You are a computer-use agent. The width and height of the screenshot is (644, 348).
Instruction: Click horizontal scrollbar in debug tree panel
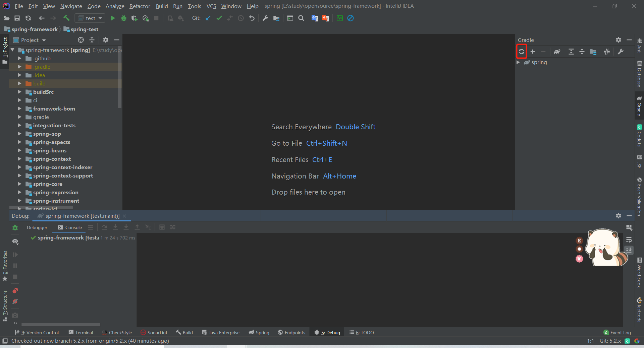61,325
